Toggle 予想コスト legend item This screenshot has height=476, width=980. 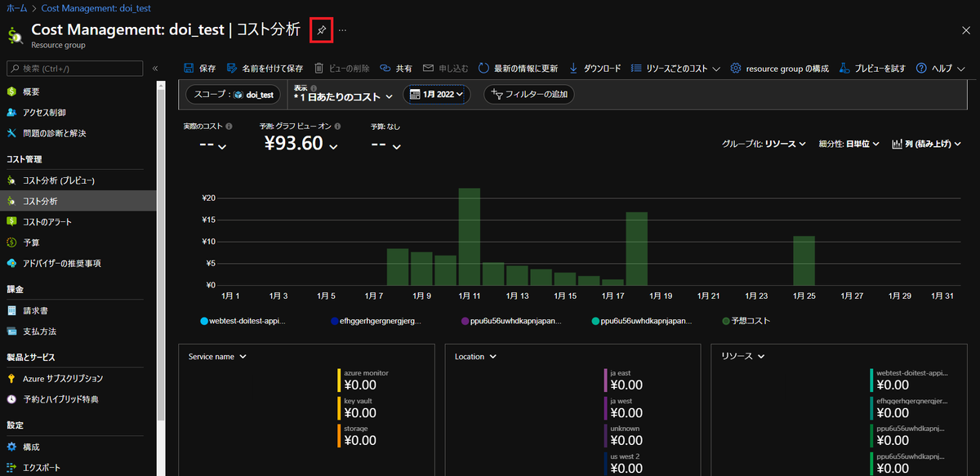click(x=746, y=321)
